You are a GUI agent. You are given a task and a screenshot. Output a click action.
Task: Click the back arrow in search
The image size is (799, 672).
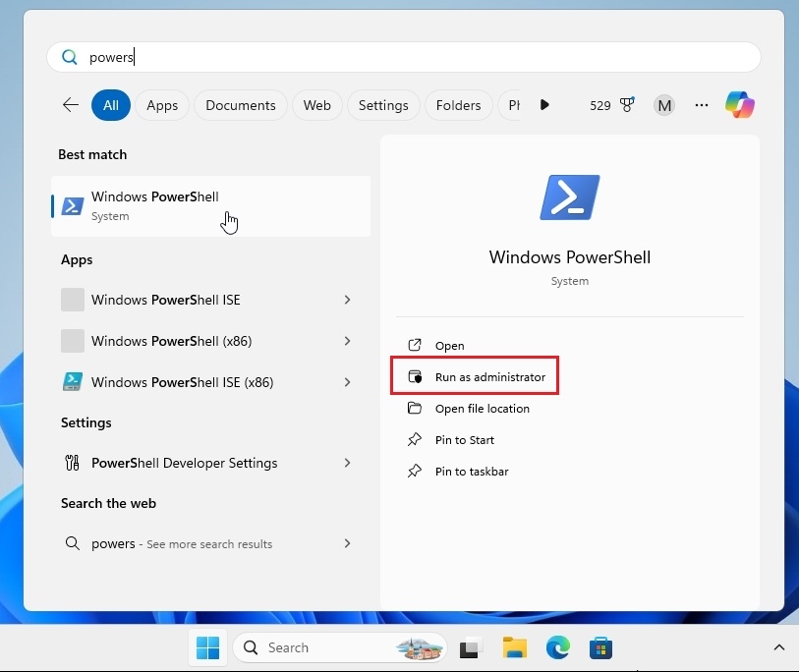[x=70, y=104]
